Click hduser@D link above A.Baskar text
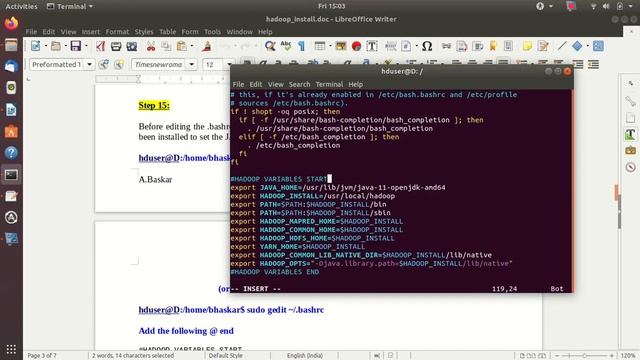This screenshot has height=360, width=640. (x=159, y=158)
